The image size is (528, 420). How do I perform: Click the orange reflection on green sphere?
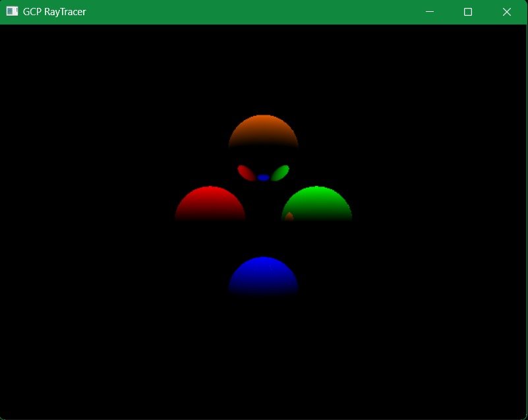pyautogui.click(x=289, y=216)
